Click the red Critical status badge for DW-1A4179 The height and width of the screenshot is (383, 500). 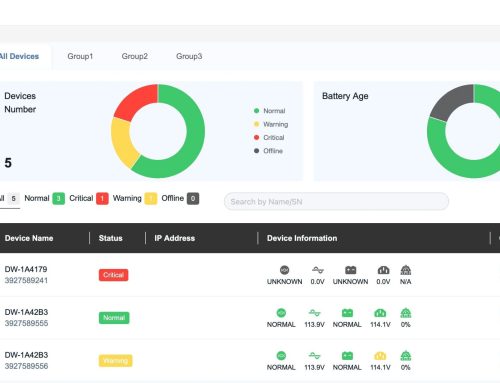coord(113,275)
